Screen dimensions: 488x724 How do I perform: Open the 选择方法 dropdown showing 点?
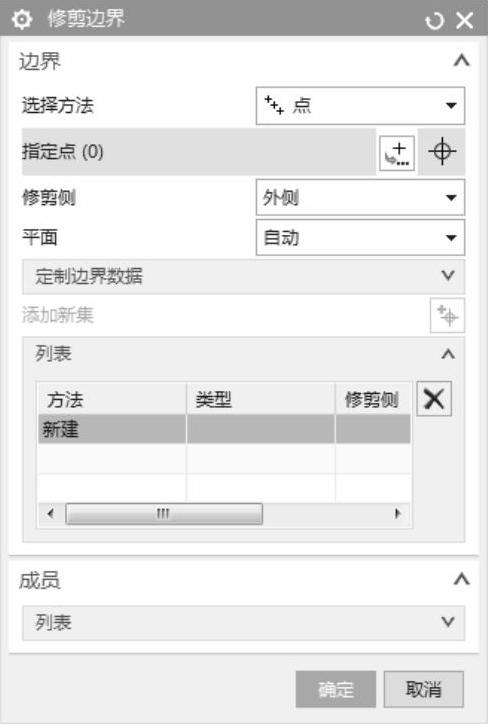point(360,106)
